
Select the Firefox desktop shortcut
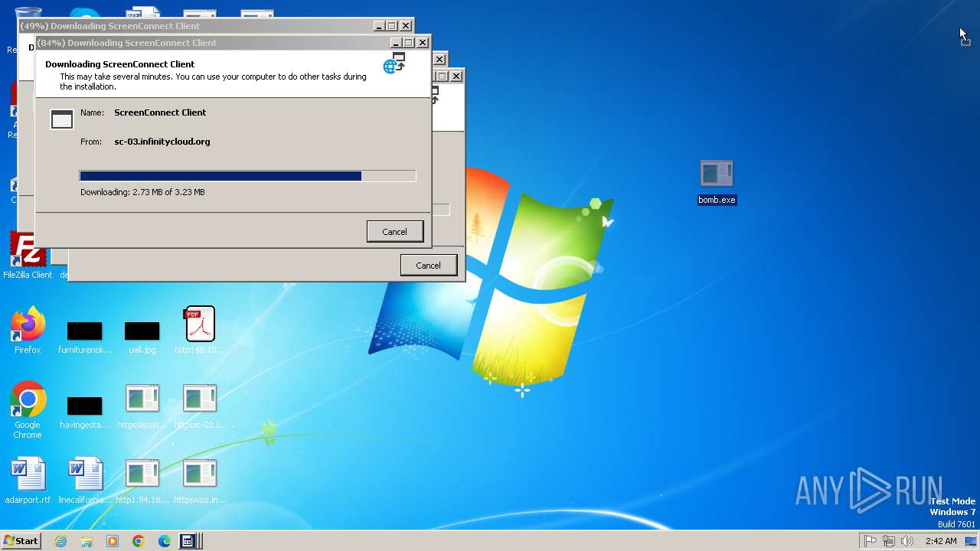coord(28,331)
